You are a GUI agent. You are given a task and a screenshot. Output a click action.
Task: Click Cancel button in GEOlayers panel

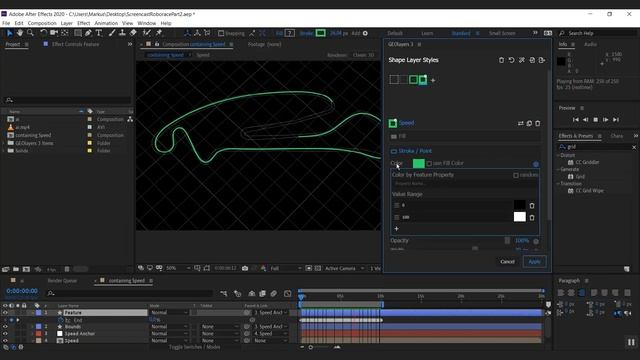[x=507, y=262]
